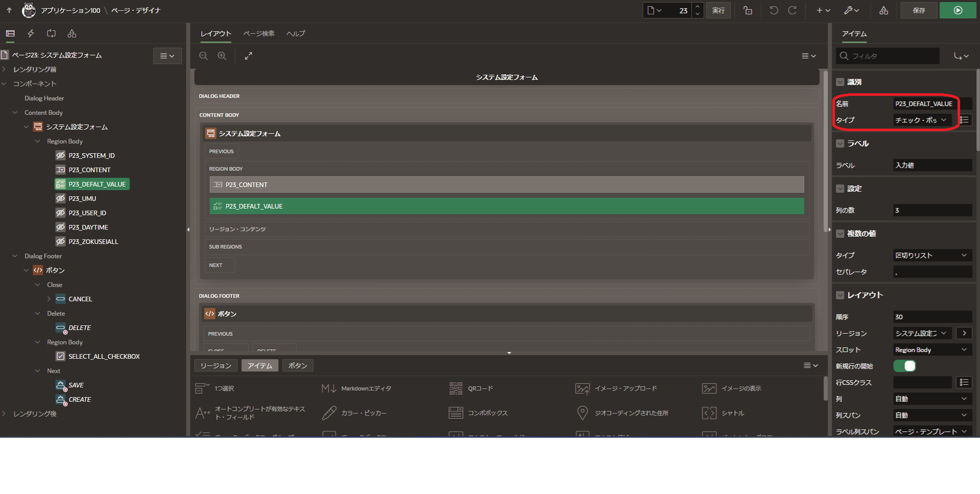This screenshot has height=494, width=980.
Task: Collapse the レイアウト property group
Action: click(840, 295)
